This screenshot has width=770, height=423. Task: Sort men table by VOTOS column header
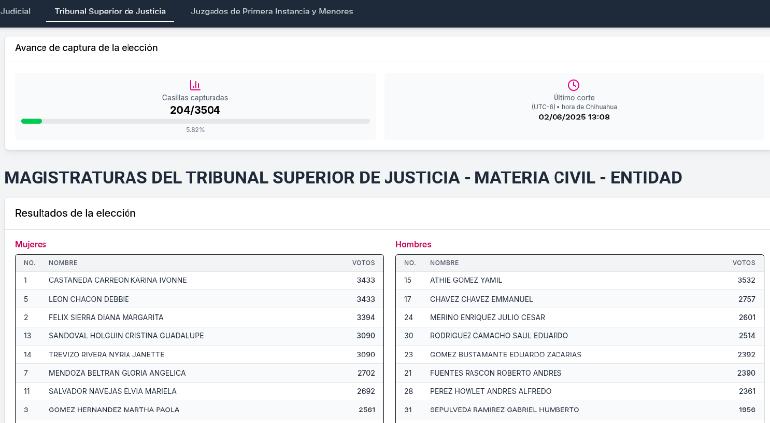pyautogui.click(x=743, y=263)
